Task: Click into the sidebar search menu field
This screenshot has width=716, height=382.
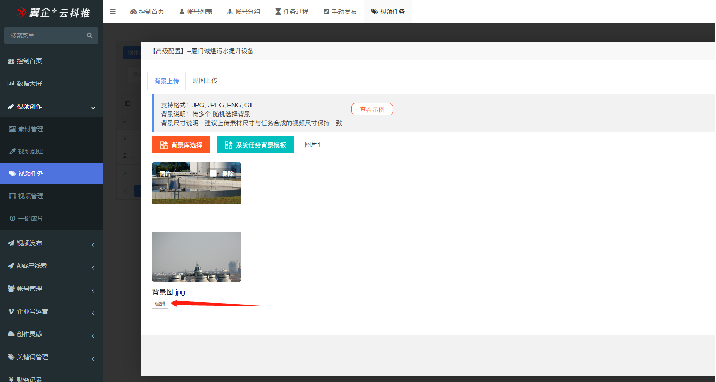Action: pyautogui.click(x=46, y=36)
